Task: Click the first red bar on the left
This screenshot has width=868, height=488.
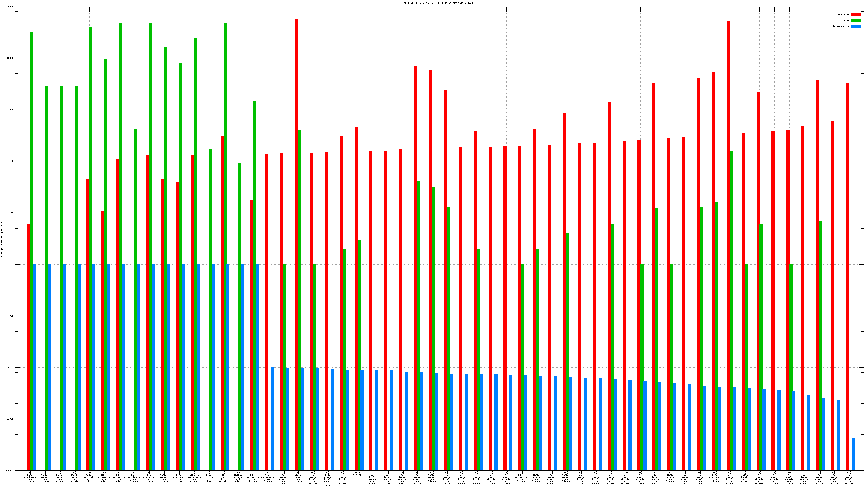Action: coord(28,347)
